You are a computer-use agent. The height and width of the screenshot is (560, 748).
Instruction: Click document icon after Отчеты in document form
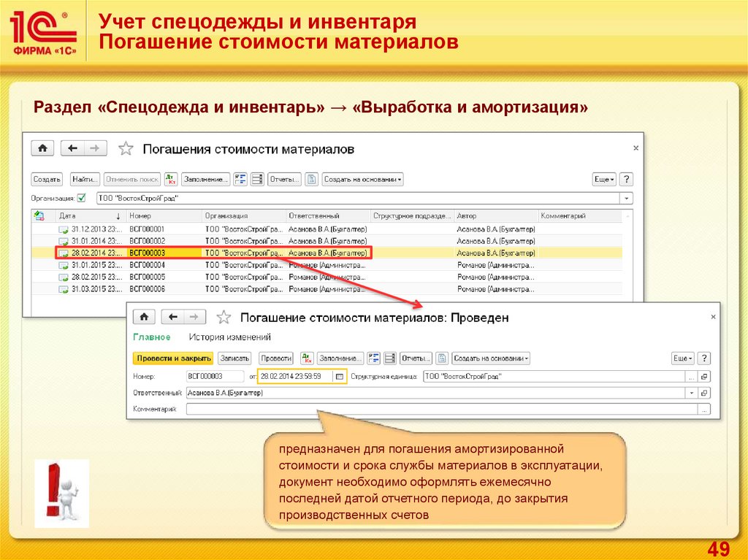tap(442, 358)
